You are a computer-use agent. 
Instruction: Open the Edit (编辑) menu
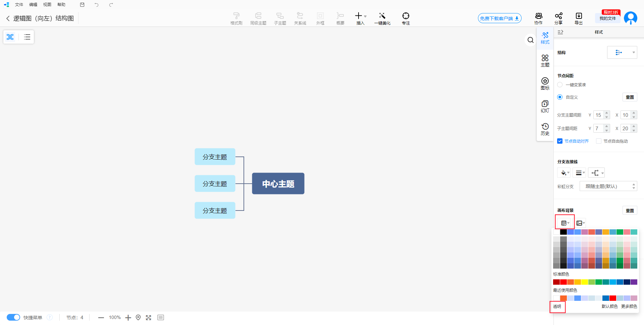[33, 5]
